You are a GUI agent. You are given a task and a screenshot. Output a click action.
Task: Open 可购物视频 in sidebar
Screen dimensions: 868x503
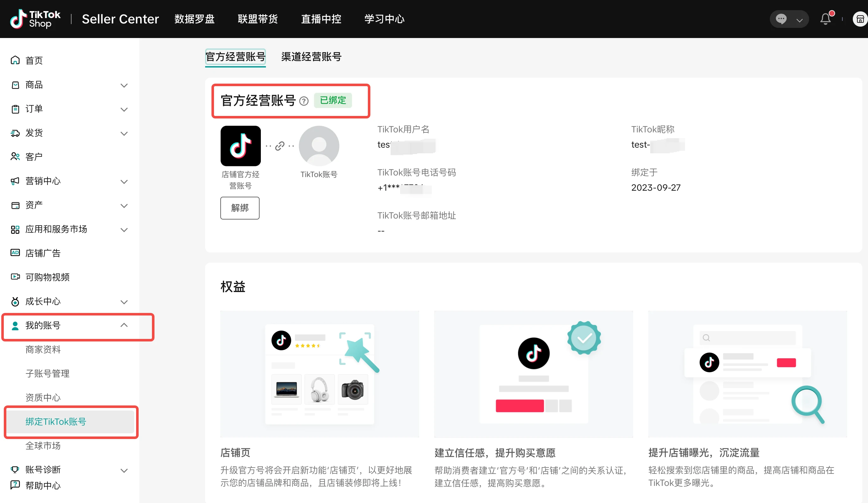pyautogui.click(x=47, y=277)
